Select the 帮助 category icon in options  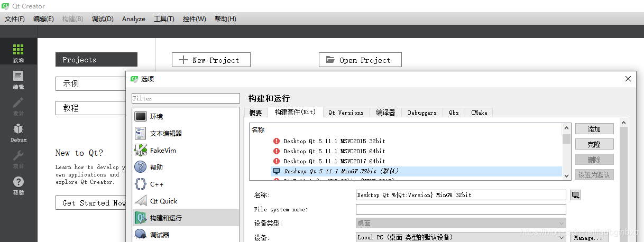pyautogui.click(x=141, y=167)
